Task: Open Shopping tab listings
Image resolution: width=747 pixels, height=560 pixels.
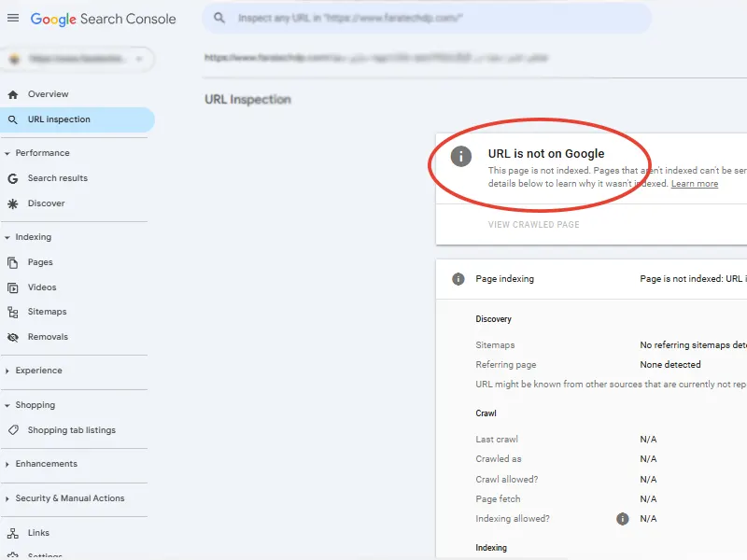Action: point(72,430)
